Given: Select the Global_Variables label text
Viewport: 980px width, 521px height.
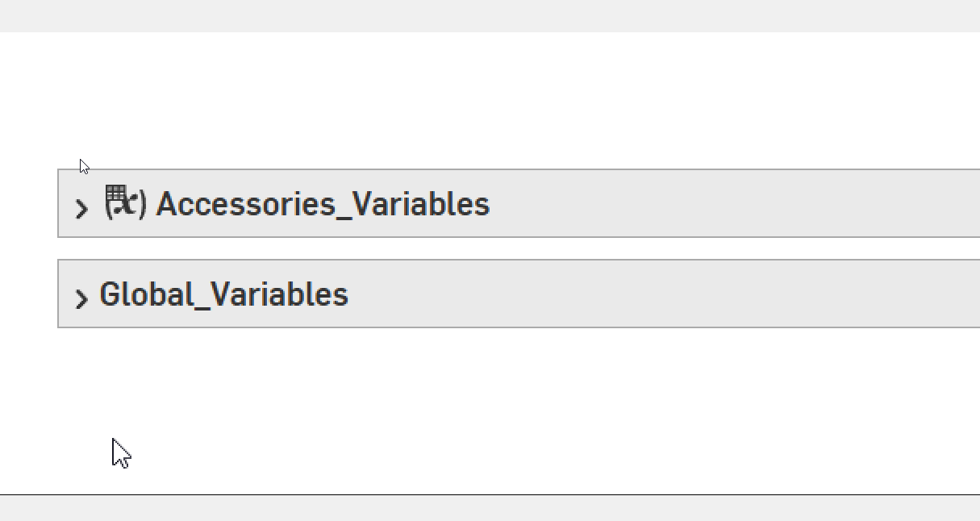Looking at the screenshot, I should [x=223, y=294].
